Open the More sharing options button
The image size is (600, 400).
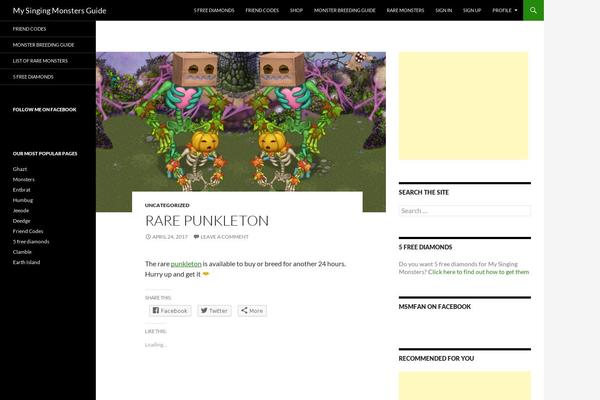[x=252, y=310]
